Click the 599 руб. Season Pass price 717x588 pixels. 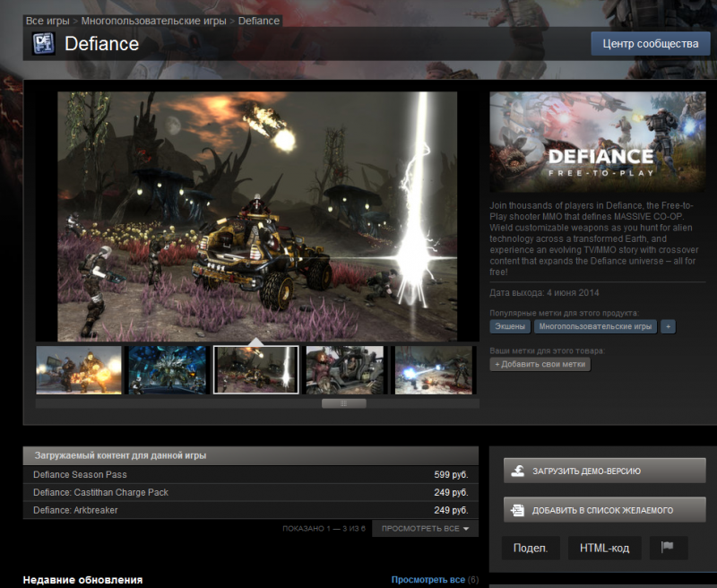[x=451, y=474]
